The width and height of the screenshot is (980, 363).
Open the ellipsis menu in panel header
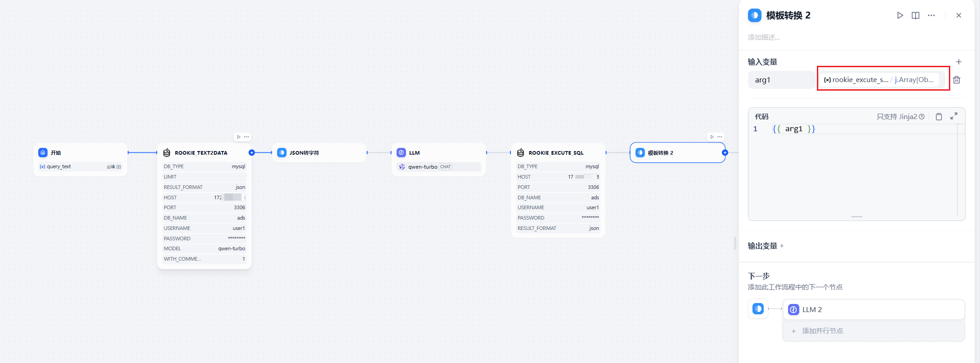[x=931, y=15]
